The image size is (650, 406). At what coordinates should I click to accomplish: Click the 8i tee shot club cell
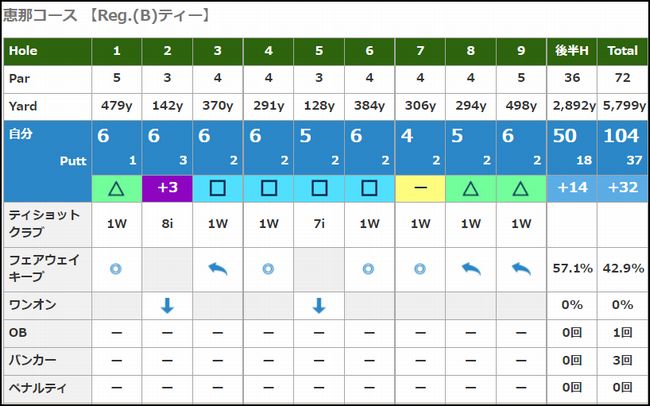[x=167, y=224]
